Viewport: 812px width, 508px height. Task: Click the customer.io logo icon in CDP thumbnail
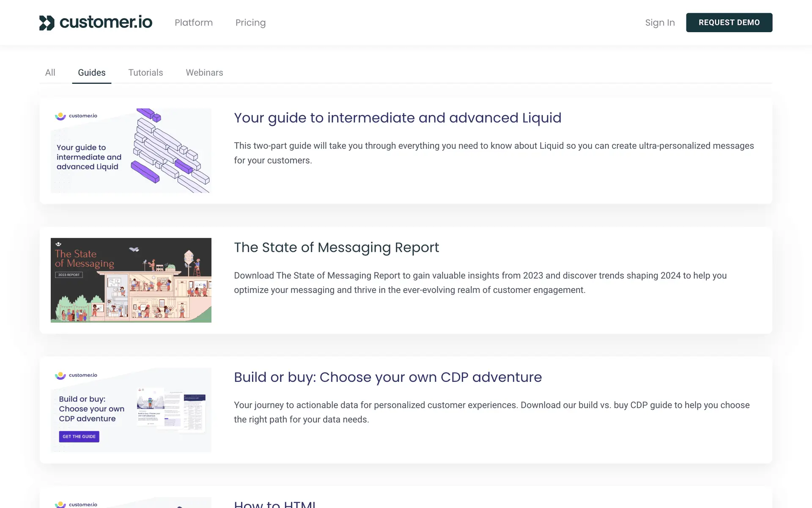(x=60, y=375)
